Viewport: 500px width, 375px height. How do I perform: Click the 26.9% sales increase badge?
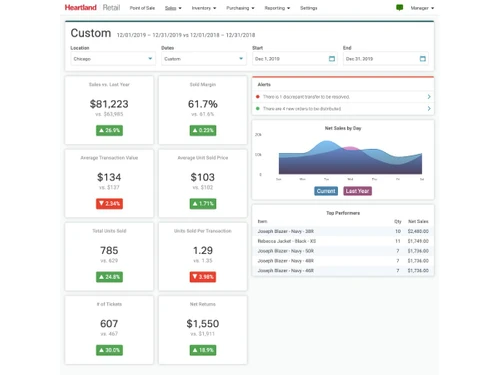click(109, 130)
